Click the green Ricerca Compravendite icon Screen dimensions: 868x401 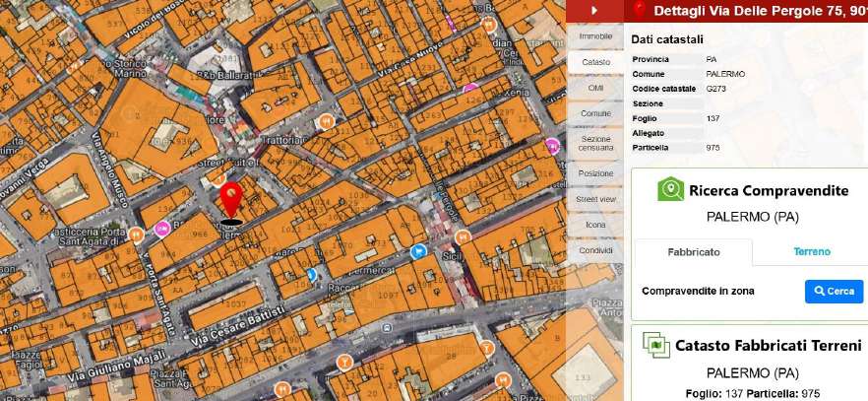[670, 189]
